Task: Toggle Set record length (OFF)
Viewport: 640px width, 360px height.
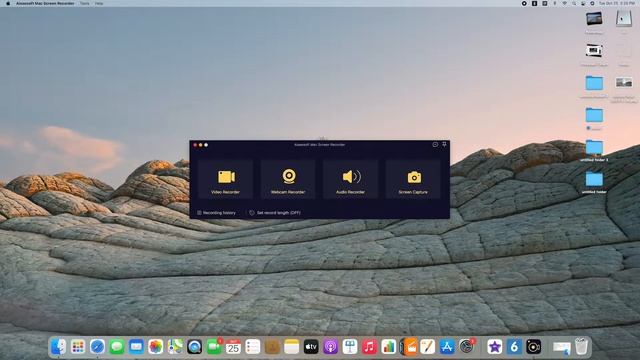Action: point(275,213)
